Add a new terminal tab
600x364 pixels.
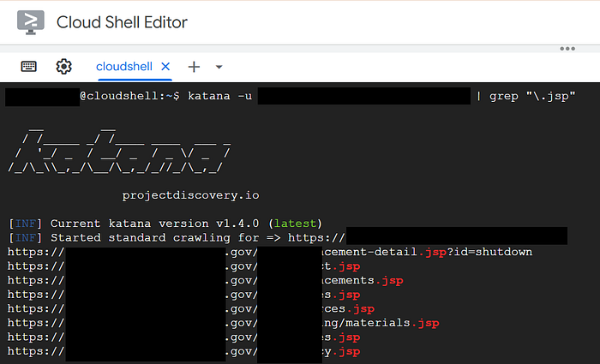(x=194, y=67)
